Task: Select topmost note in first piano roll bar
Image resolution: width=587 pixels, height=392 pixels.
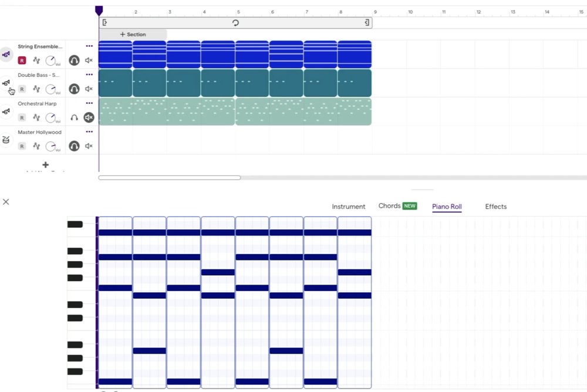Action: (x=115, y=232)
